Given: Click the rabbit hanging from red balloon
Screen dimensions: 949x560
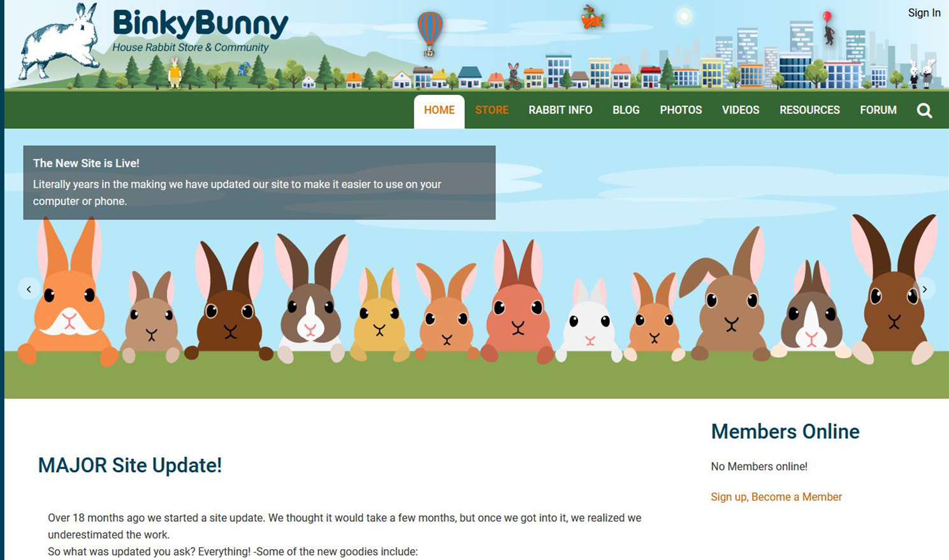Looking at the screenshot, I should pos(828,29).
